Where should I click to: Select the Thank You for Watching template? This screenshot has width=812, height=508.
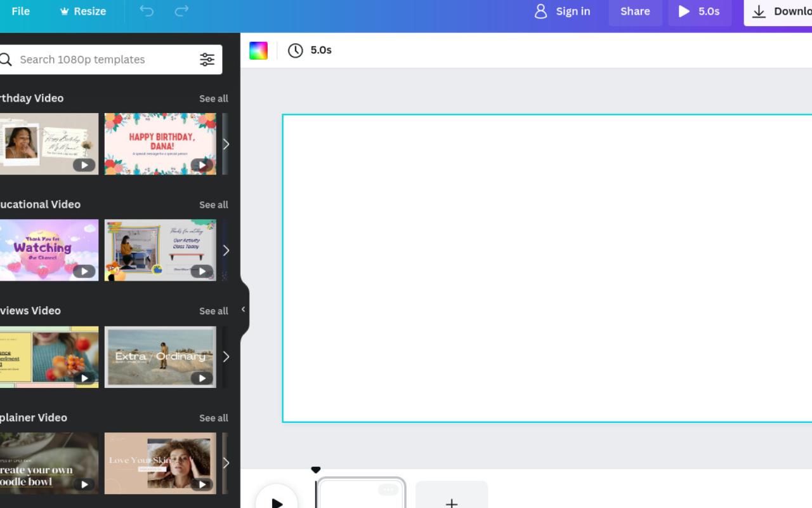(x=49, y=250)
